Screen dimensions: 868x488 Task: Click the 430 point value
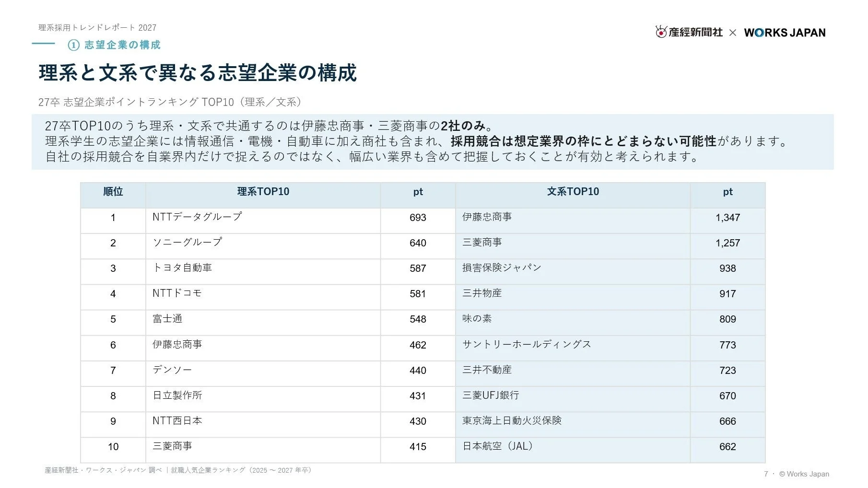point(418,421)
